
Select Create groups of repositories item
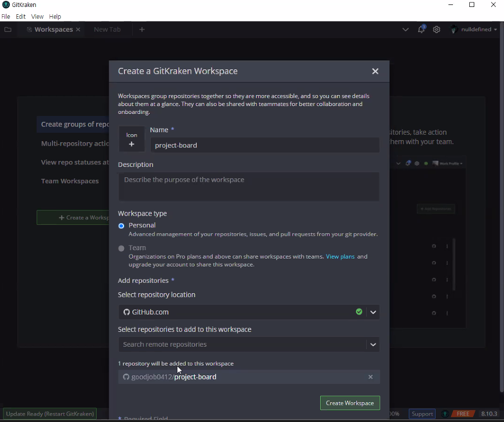[73, 124]
